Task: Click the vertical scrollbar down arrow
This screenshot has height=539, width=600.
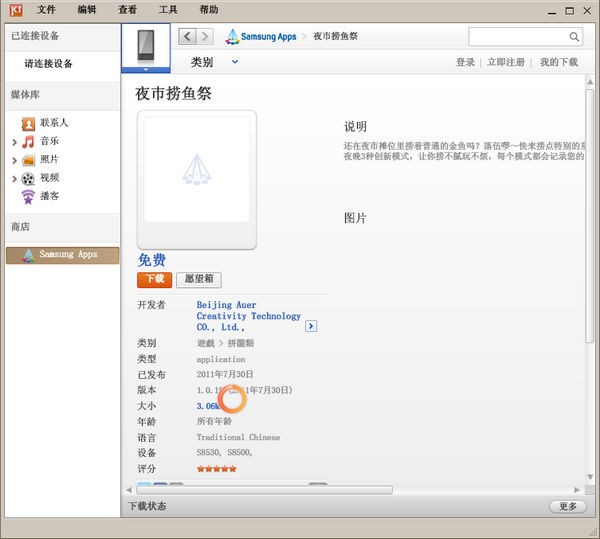Action: [x=590, y=477]
